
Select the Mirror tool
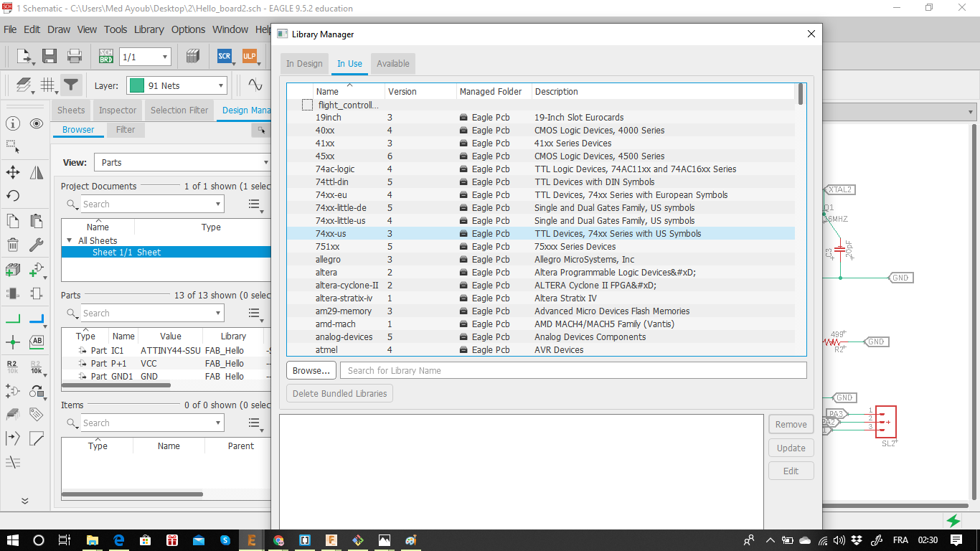[37, 172]
